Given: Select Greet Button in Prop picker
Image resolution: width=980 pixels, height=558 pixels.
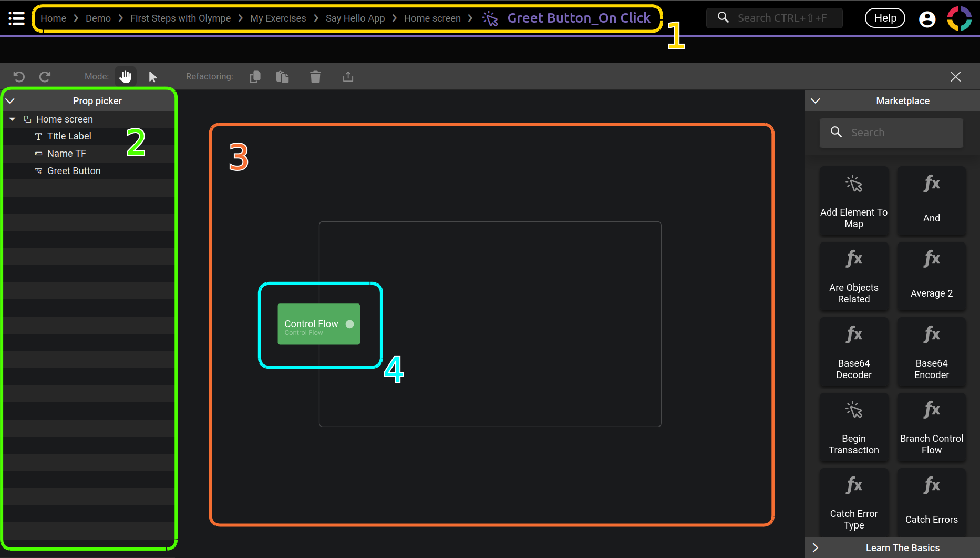Looking at the screenshot, I should tap(74, 171).
